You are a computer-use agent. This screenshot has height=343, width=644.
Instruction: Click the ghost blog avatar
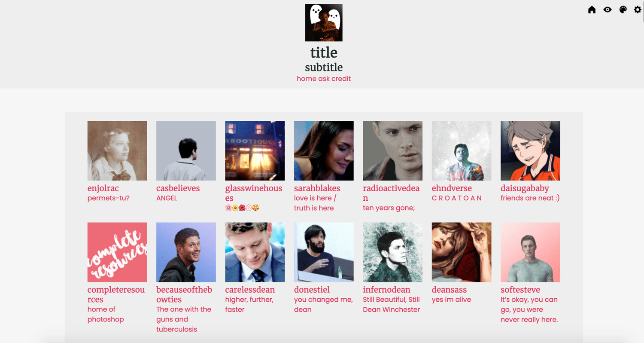(x=324, y=23)
